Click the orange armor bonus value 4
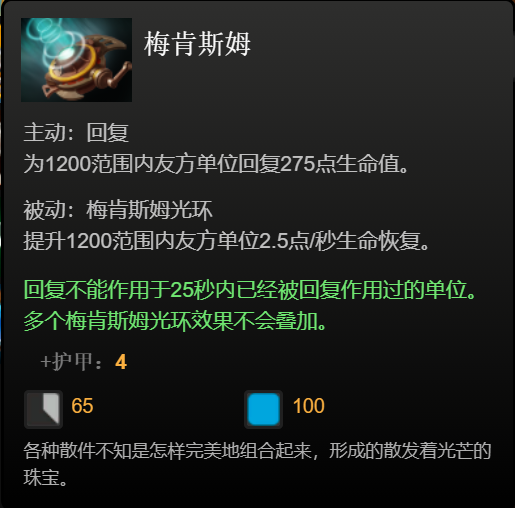The width and height of the screenshot is (515, 508). tap(121, 362)
